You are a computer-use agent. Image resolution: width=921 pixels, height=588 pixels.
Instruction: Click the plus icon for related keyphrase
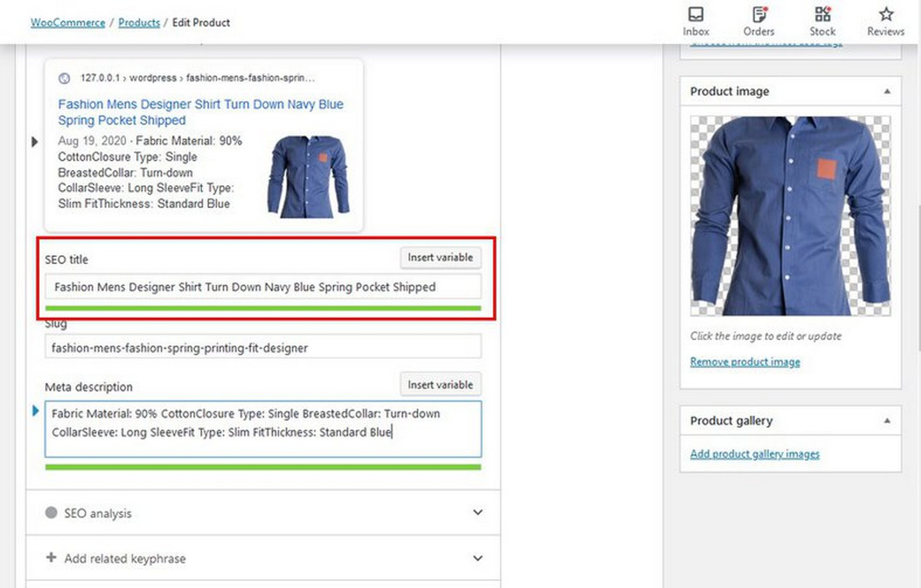coord(51,558)
